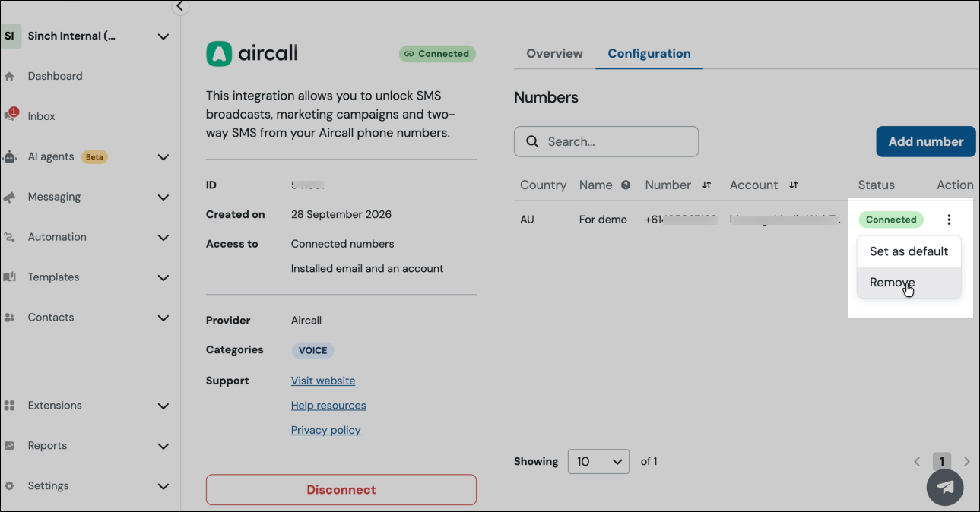Screen dimensions: 980x512
Task: Click the Country column header
Action: (x=543, y=185)
